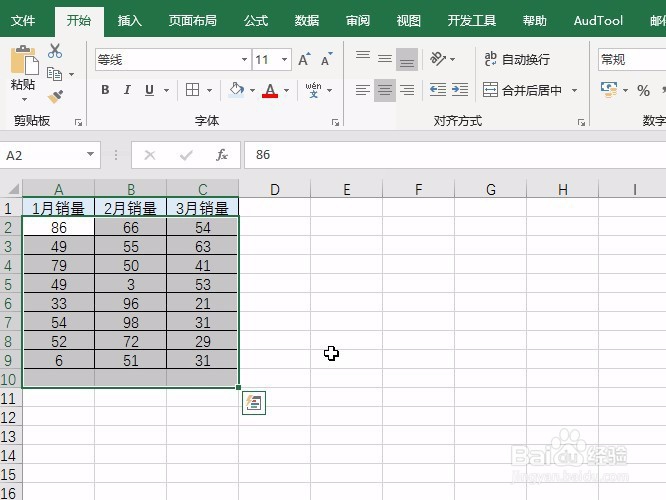Toggle Bold formatting
666x500 pixels.
click(x=105, y=90)
